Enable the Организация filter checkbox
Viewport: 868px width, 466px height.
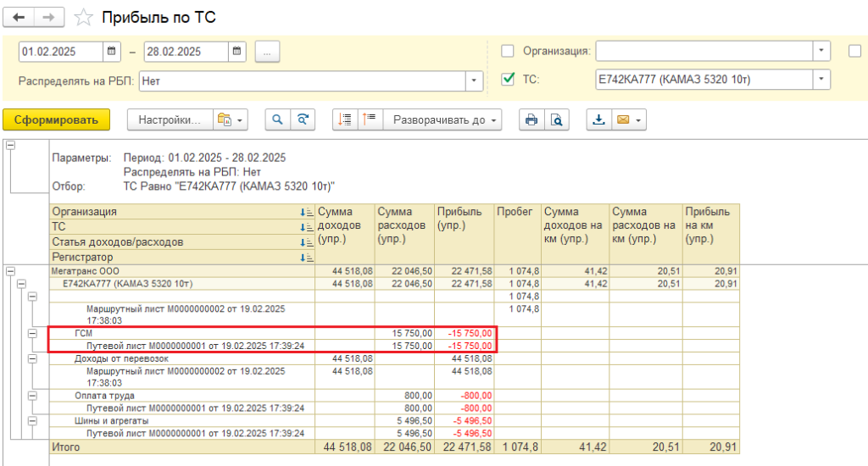[507, 51]
